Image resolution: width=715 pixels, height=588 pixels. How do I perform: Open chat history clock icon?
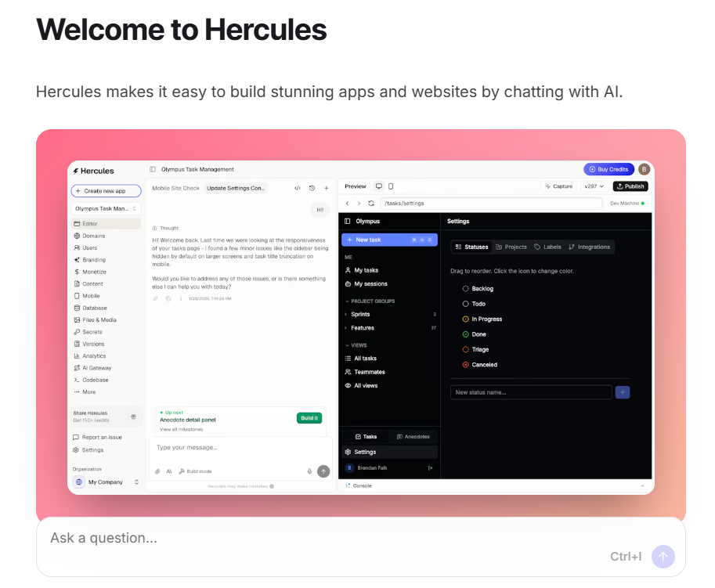coord(312,188)
